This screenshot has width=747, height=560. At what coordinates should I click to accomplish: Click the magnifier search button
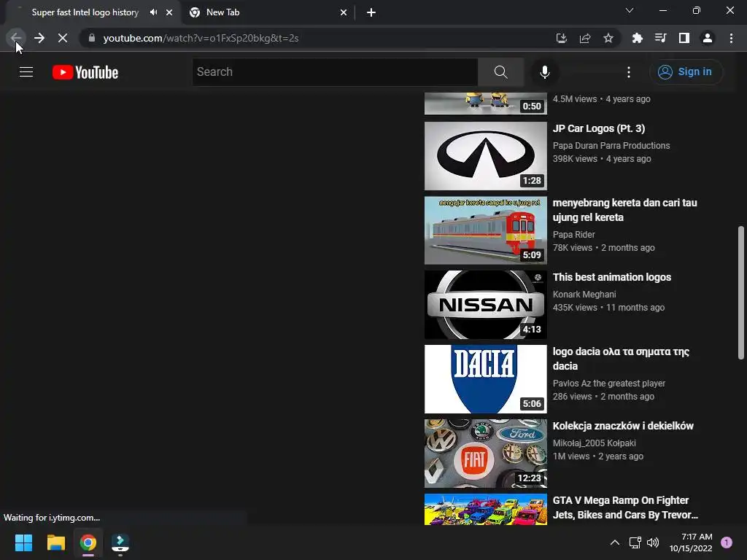click(x=500, y=72)
